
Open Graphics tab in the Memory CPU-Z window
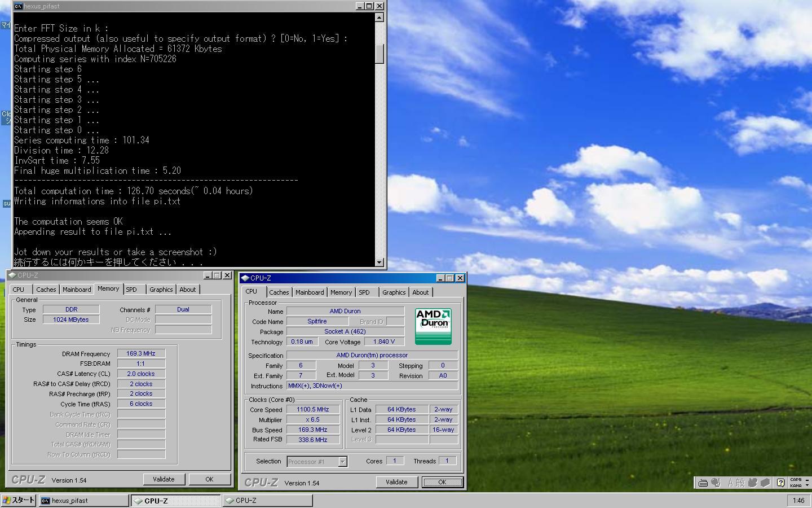pyautogui.click(x=161, y=290)
